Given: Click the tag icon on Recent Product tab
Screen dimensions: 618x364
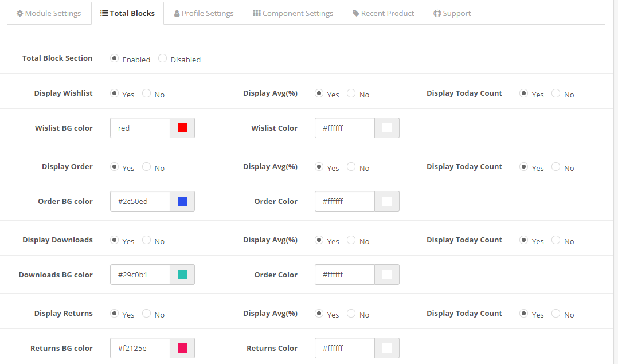Looking at the screenshot, I should pos(356,13).
